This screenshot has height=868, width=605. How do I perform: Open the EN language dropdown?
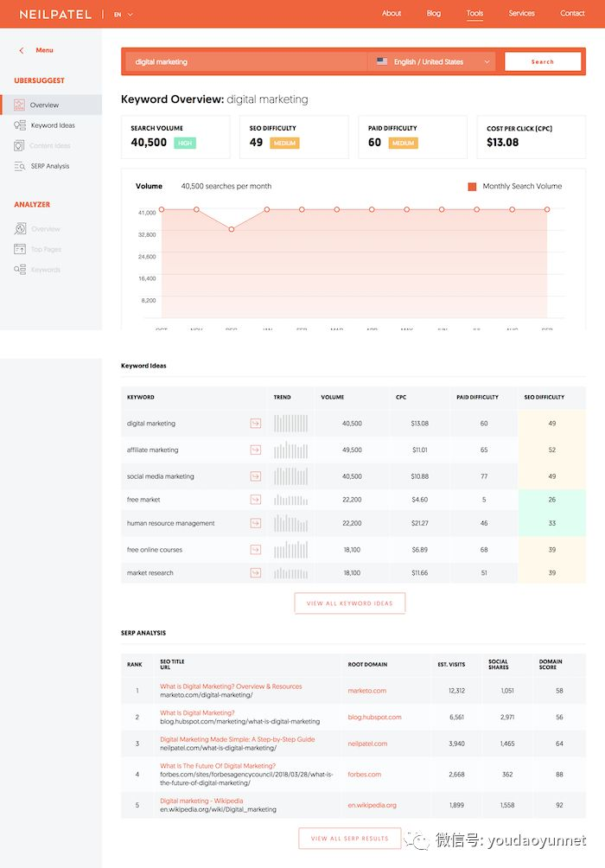[x=124, y=15]
